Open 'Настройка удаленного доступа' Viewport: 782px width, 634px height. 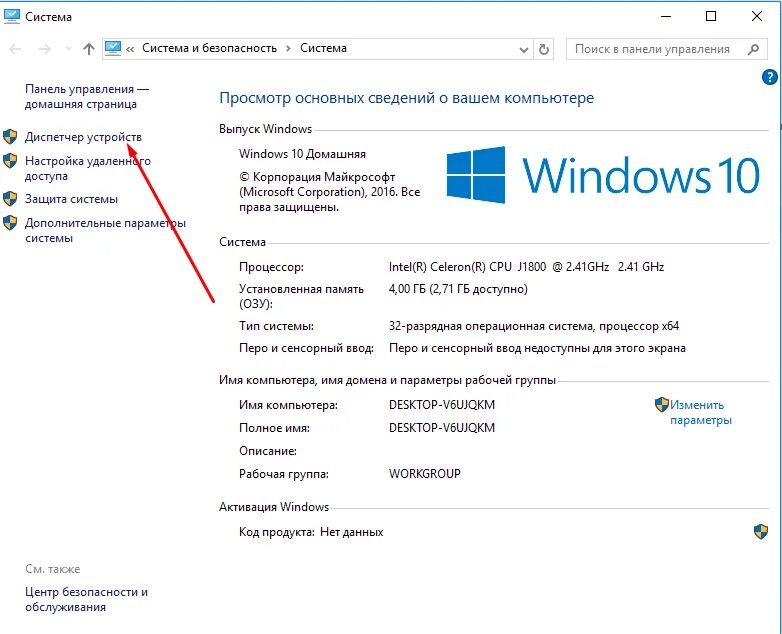[88, 169]
